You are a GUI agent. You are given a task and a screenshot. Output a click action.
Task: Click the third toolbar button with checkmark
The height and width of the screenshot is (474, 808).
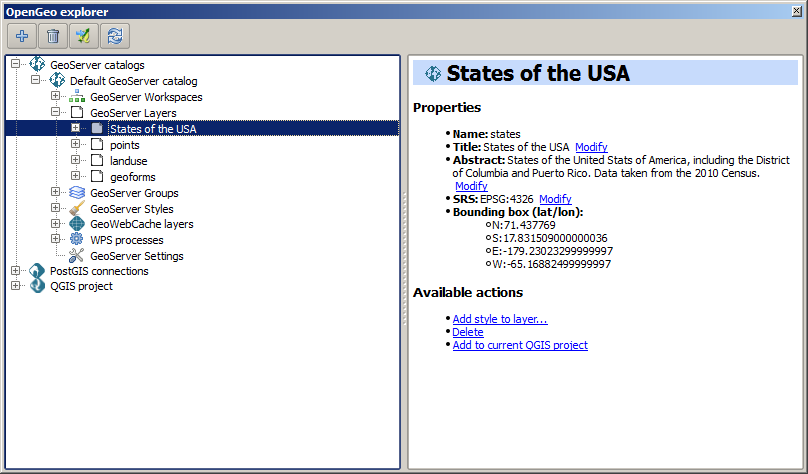pyautogui.click(x=85, y=36)
